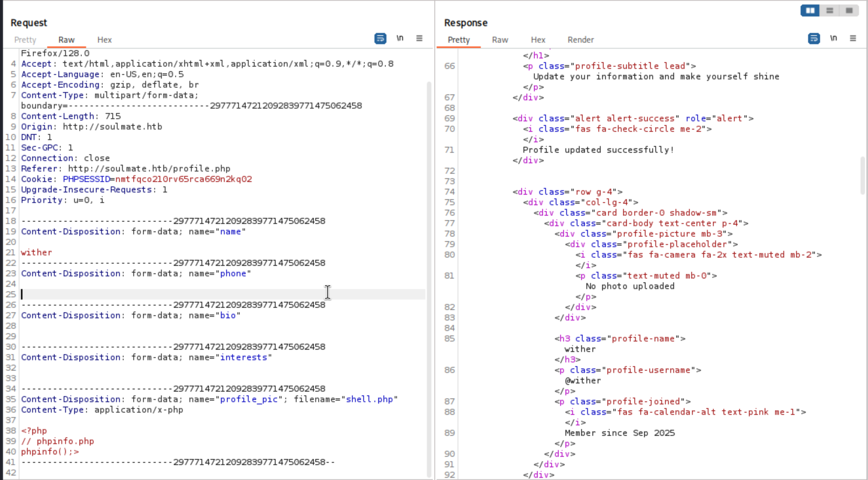Open the Request Pretty tab
The height and width of the screenshot is (480, 868).
[x=25, y=40]
